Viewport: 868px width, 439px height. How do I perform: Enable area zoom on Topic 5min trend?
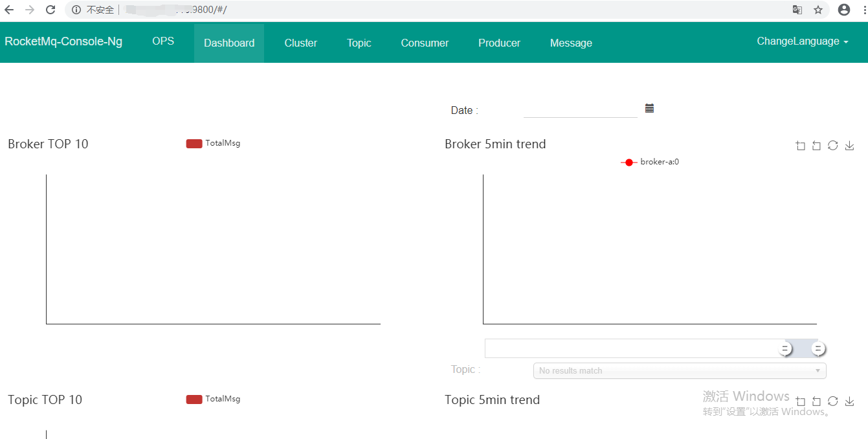(801, 401)
